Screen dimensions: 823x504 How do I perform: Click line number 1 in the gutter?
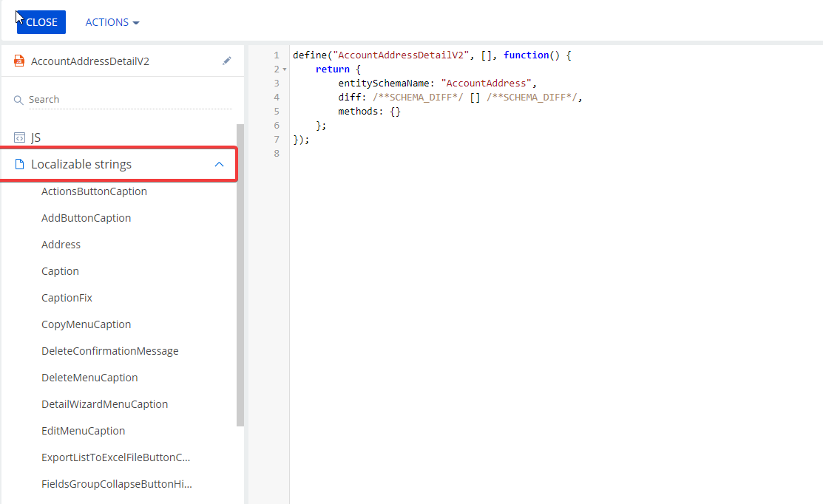click(277, 55)
